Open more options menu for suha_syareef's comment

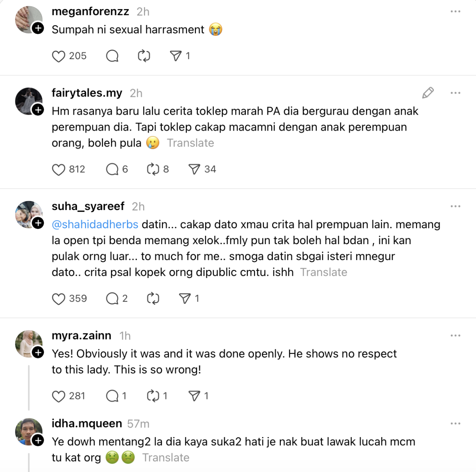coord(455,206)
